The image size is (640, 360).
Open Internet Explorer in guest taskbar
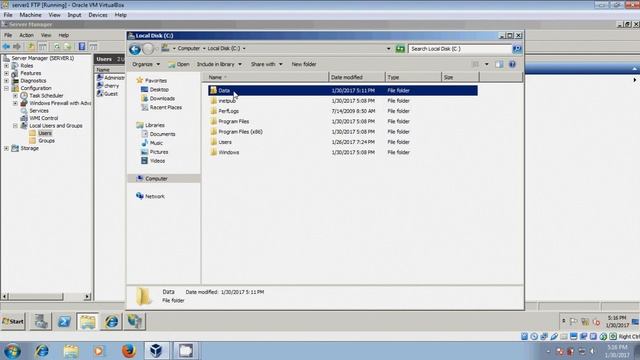pos(111,322)
